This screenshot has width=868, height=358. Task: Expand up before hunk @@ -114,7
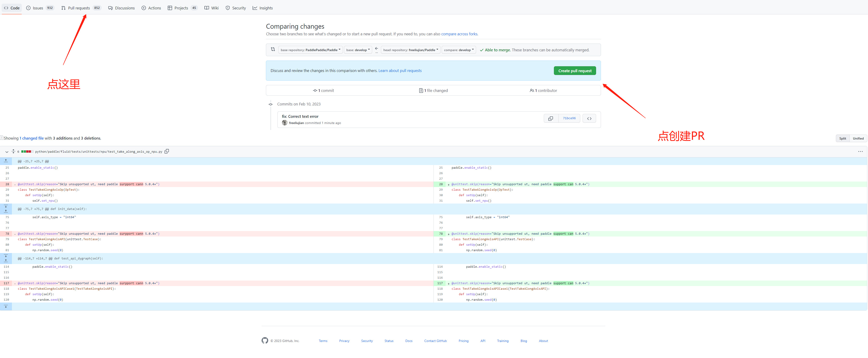pyautogui.click(x=6, y=261)
